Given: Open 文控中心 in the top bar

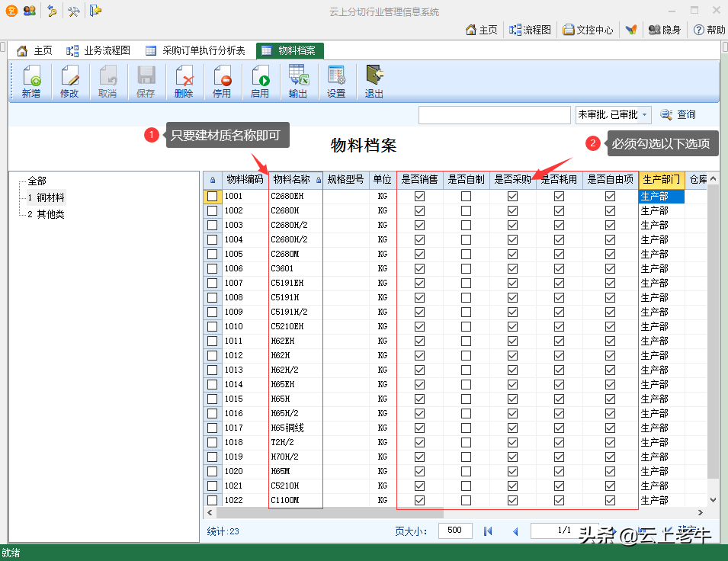Looking at the screenshot, I should tap(588, 30).
